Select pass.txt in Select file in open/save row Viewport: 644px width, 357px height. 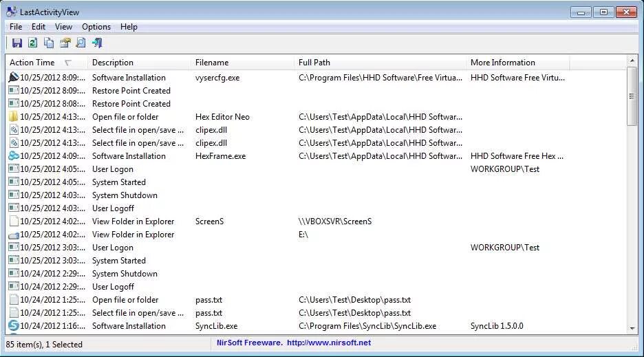pos(208,313)
